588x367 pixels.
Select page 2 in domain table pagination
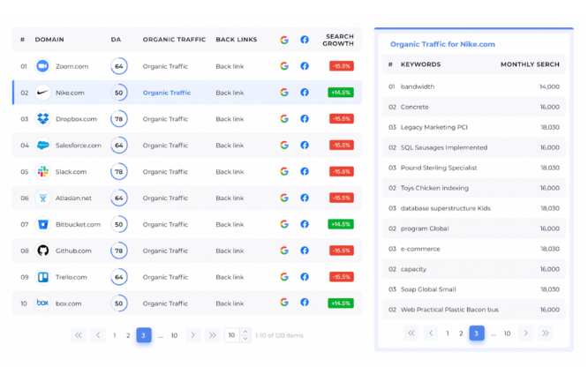pyautogui.click(x=128, y=335)
